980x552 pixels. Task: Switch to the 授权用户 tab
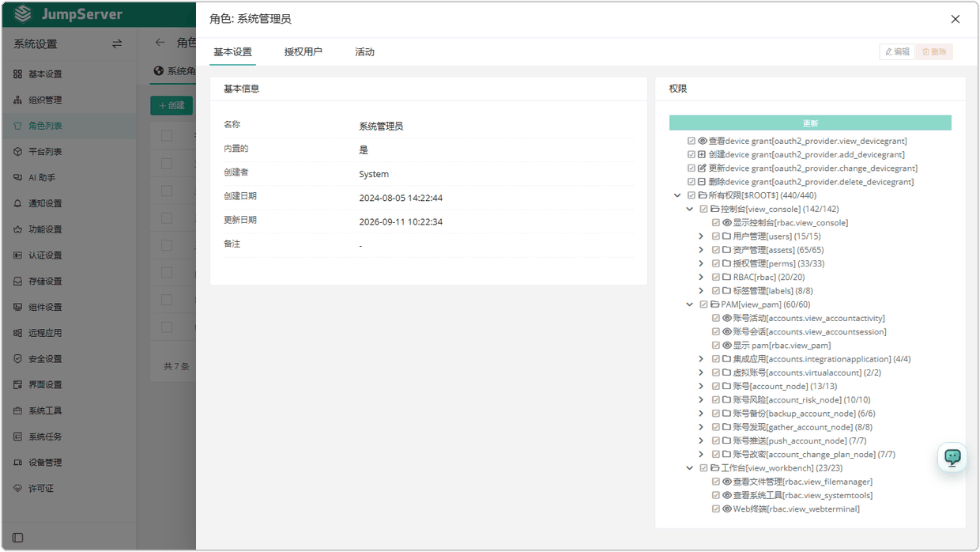click(303, 52)
